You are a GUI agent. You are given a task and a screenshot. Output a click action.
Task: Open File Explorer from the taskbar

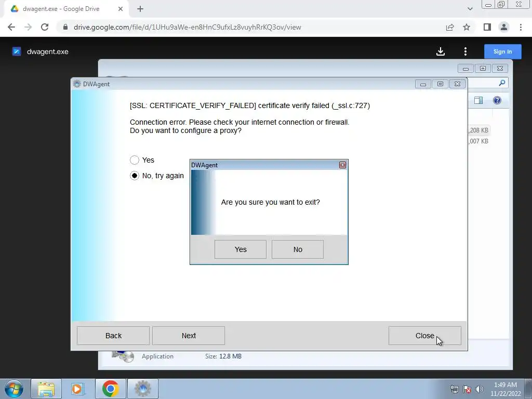coord(46,389)
